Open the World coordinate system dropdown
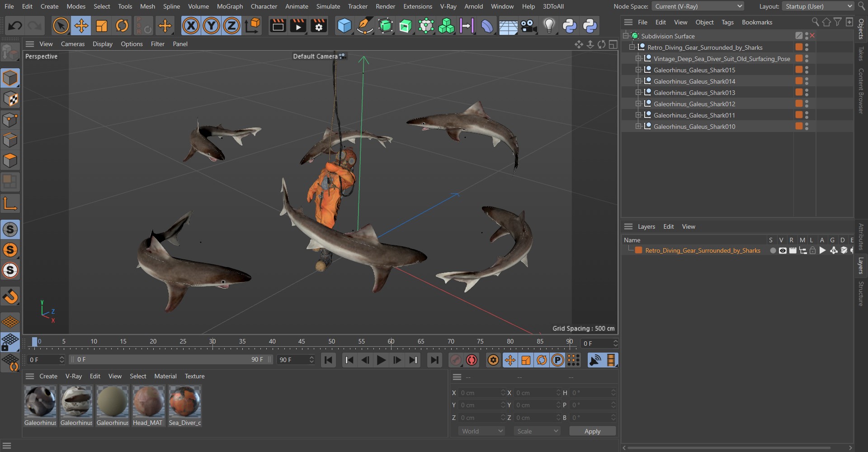The image size is (868, 452). click(x=481, y=431)
